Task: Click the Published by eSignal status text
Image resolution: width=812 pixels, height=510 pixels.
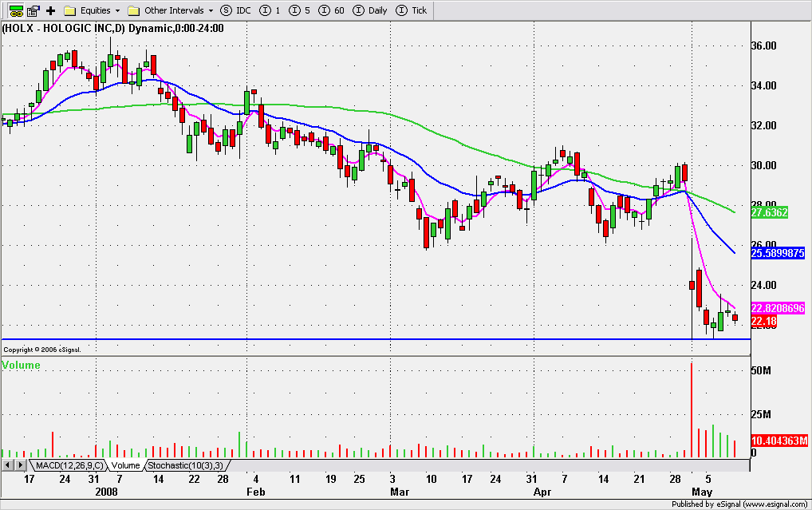Action: (x=739, y=504)
